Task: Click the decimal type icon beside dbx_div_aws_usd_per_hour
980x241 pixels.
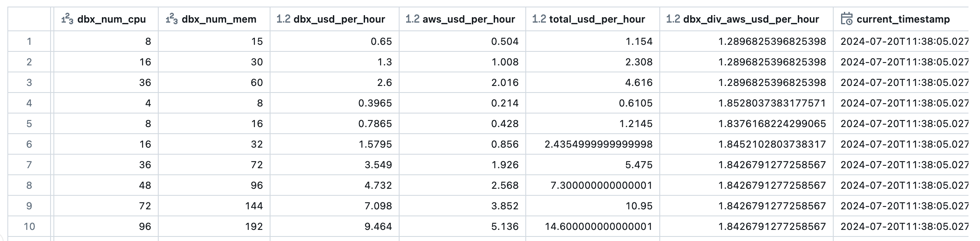Action: tap(673, 19)
